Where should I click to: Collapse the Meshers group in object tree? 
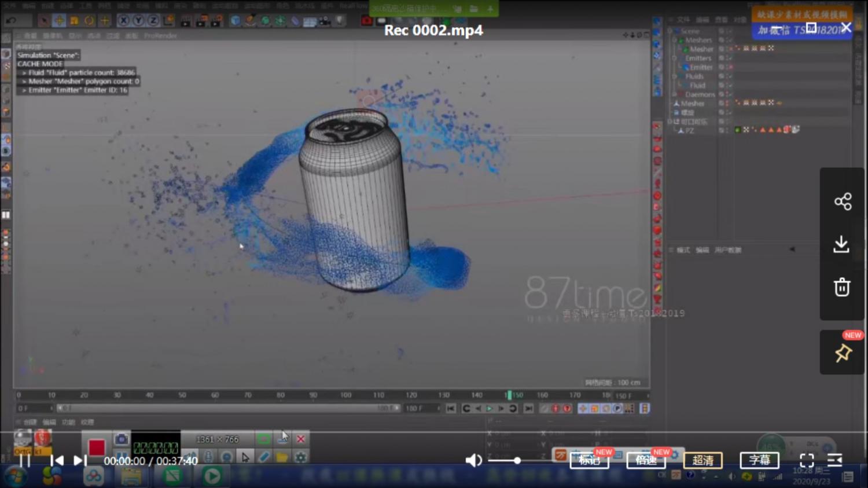674,41
